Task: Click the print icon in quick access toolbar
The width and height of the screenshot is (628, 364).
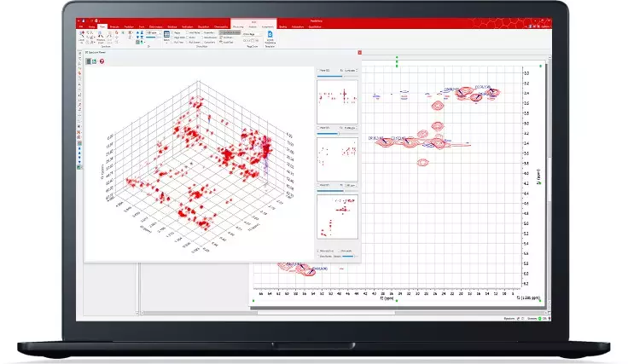Action: (x=96, y=20)
